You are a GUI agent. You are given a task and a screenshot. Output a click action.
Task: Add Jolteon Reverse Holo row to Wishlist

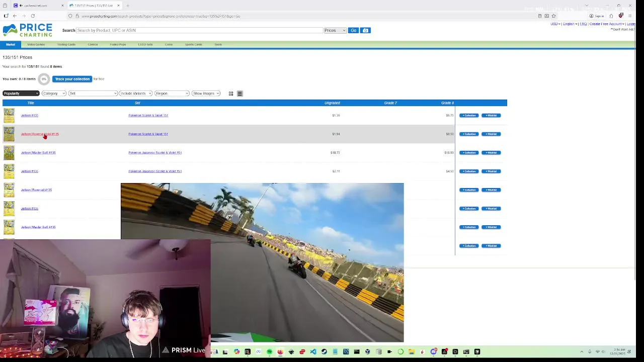(x=491, y=134)
